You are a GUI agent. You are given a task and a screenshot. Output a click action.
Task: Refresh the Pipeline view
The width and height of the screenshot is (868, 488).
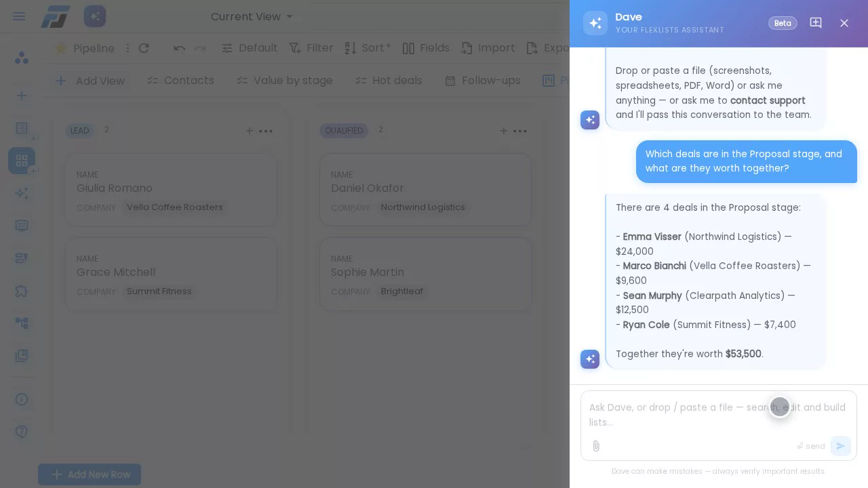144,48
